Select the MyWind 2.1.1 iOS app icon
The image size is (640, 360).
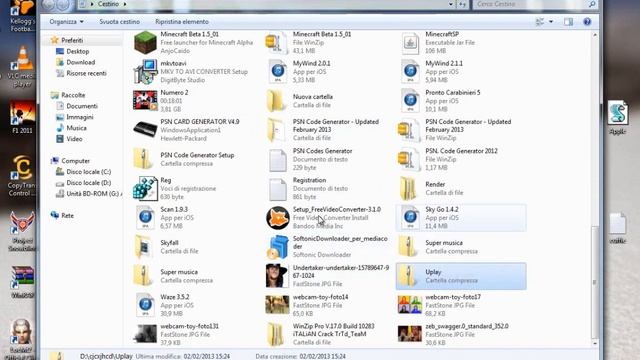point(410,72)
